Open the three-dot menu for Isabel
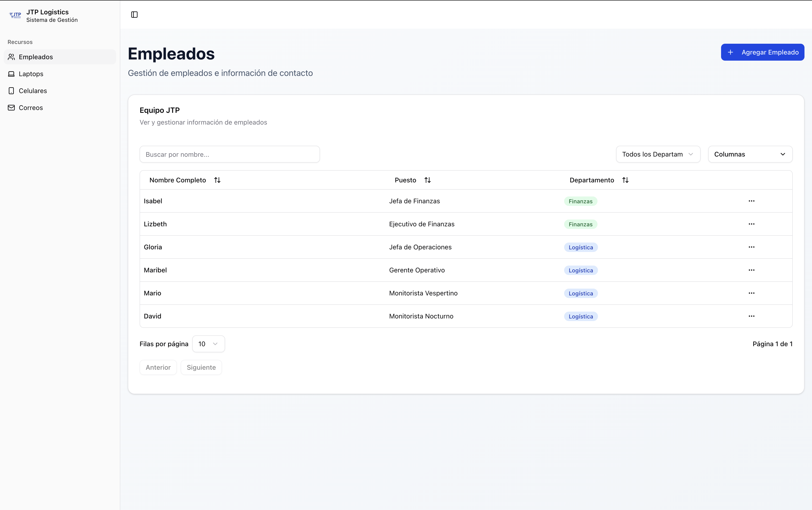 click(751, 201)
